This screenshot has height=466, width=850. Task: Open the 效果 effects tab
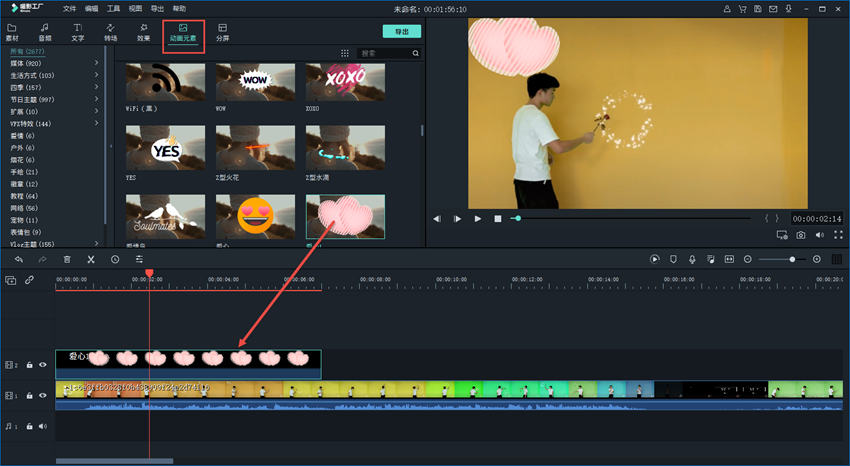click(143, 33)
